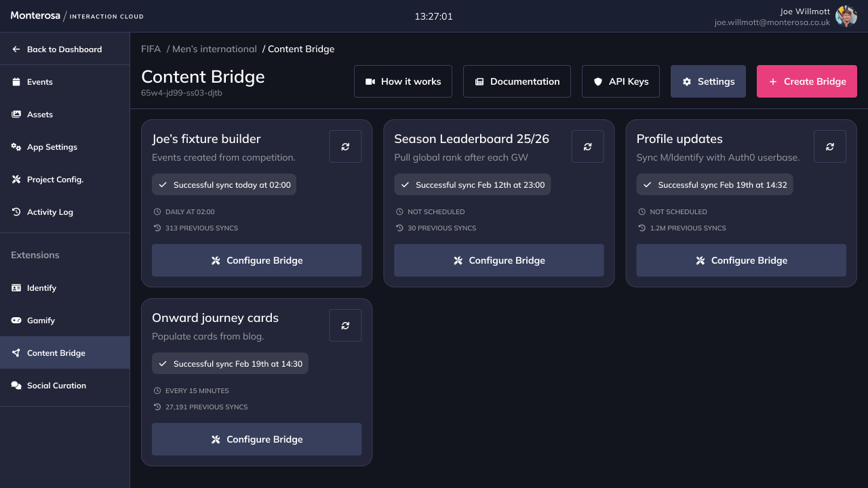
Task: Trigger sync on Season Leaderboard 25/26
Action: [587, 146]
